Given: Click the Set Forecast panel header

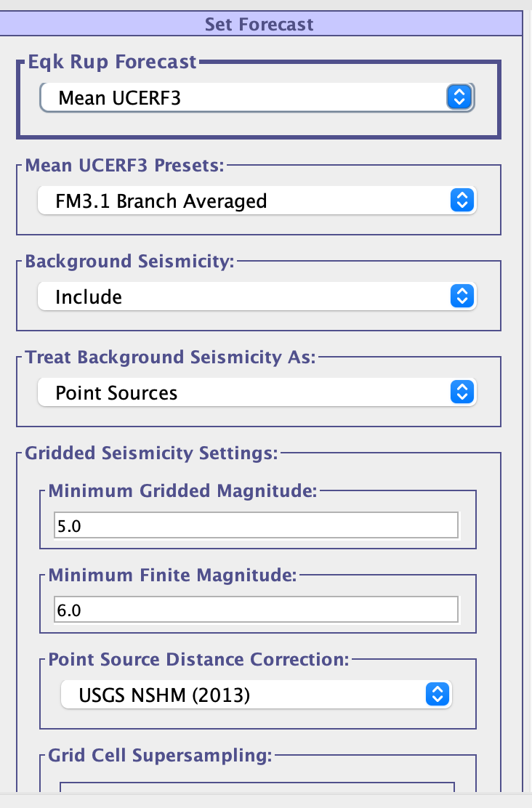Looking at the screenshot, I should point(259,25).
